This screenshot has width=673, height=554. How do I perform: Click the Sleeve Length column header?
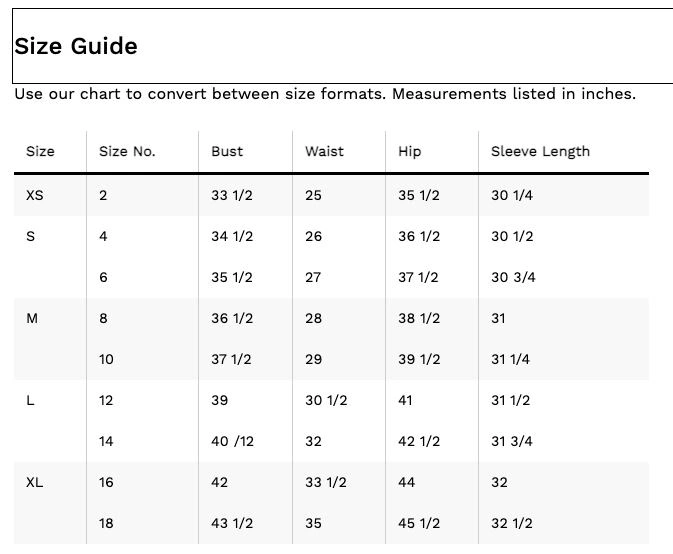[540, 152]
